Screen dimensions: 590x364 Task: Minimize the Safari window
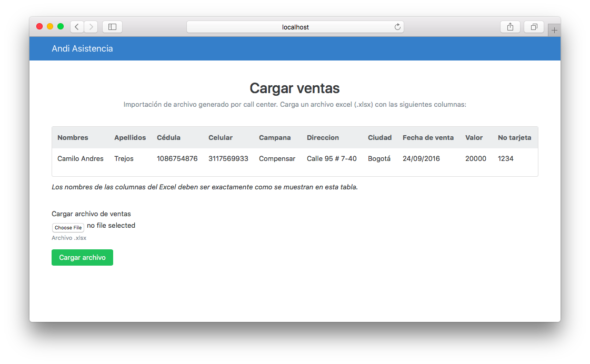click(49, 26)
